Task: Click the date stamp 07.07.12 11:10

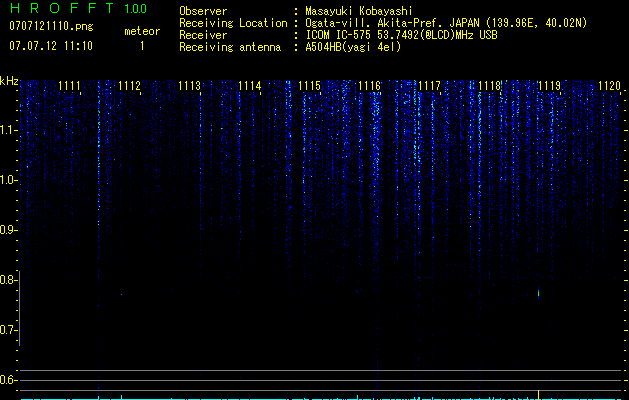Action: tap(51, 46)
